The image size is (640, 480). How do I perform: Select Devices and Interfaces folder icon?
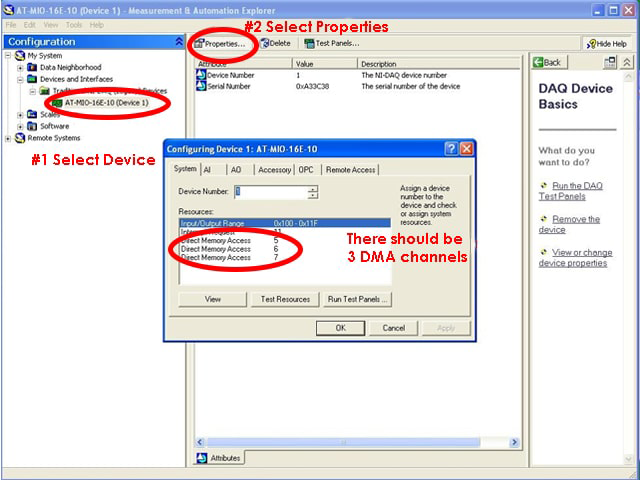[x=32, y=79]
